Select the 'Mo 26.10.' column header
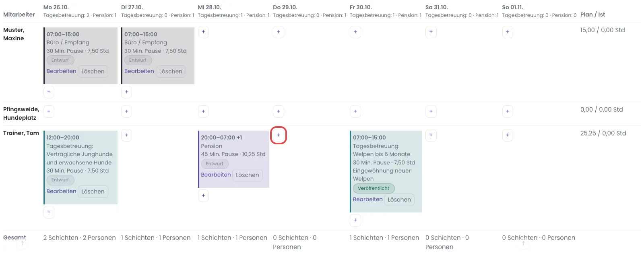 (x=56, y=7)
